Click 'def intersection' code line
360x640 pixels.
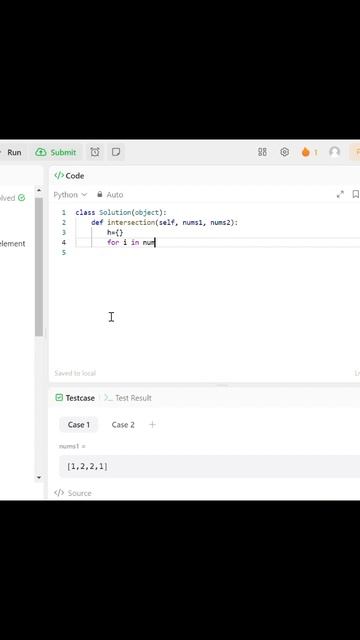164,222
